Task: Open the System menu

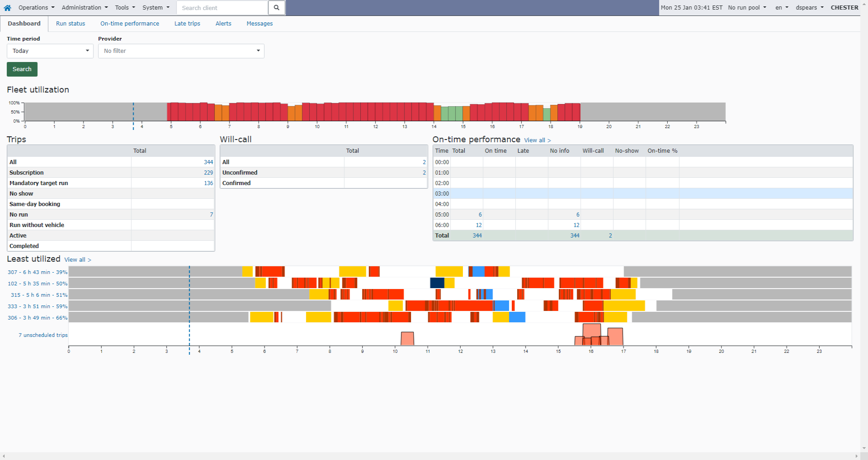Action: tap(155, 7)
